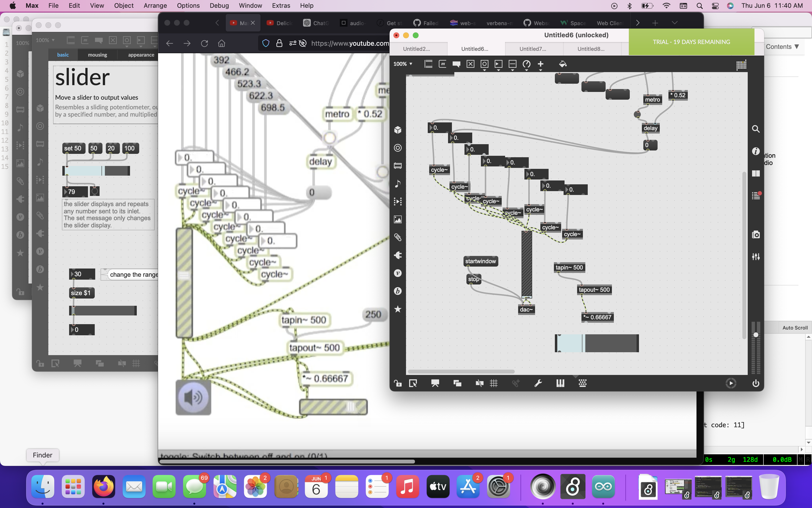Open the Vizzie V browser in Untitled6 sidebar
This screenshot has width=812, height=508.
click(x=398, y=273)
